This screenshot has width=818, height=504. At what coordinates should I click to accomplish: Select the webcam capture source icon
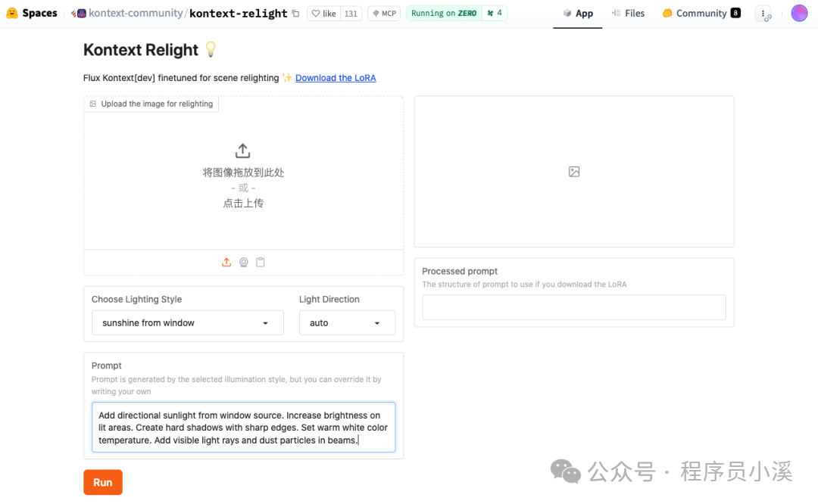click(x=244, y=263)
